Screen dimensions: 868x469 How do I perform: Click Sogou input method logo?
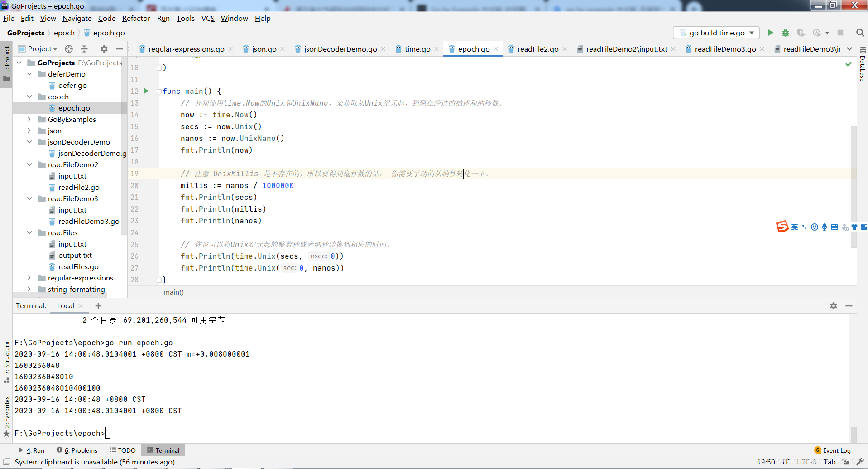coord(782,227)
